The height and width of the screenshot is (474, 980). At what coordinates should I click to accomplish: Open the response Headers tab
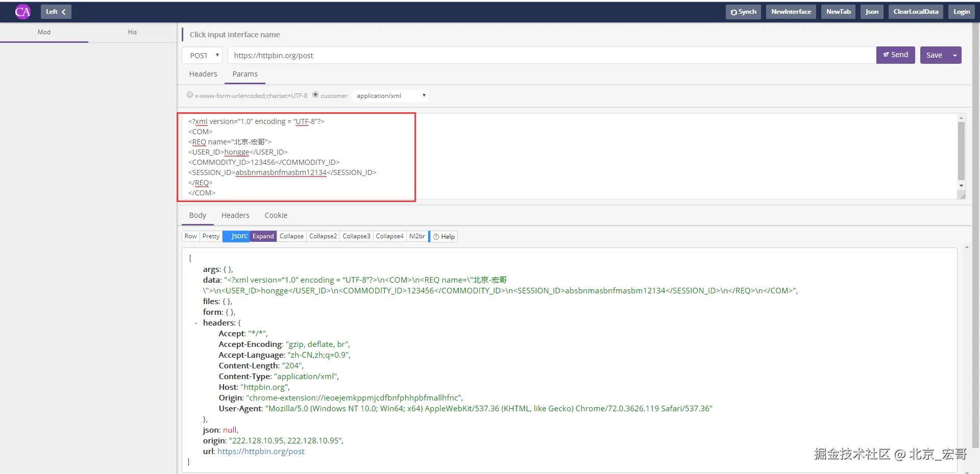coord(235,215)
